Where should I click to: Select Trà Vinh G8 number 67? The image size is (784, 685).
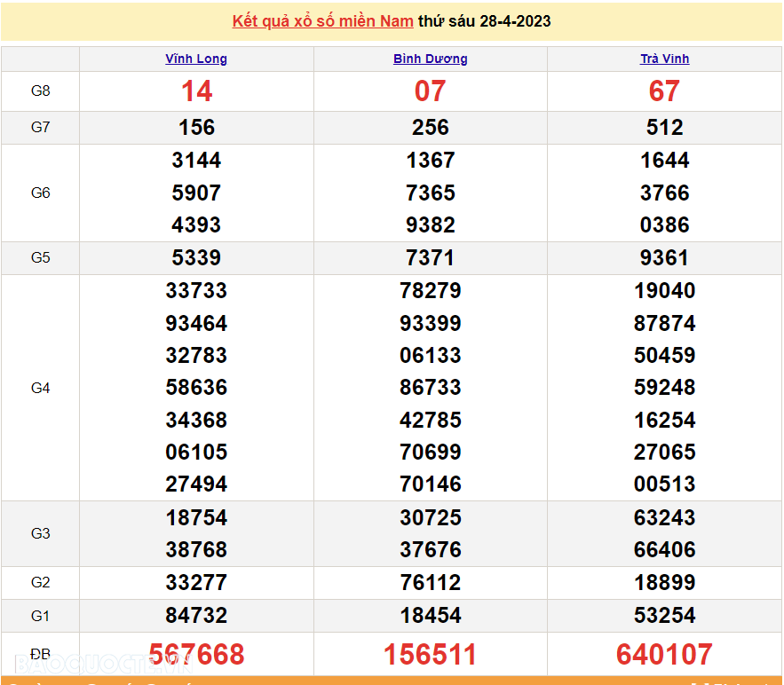664,91
